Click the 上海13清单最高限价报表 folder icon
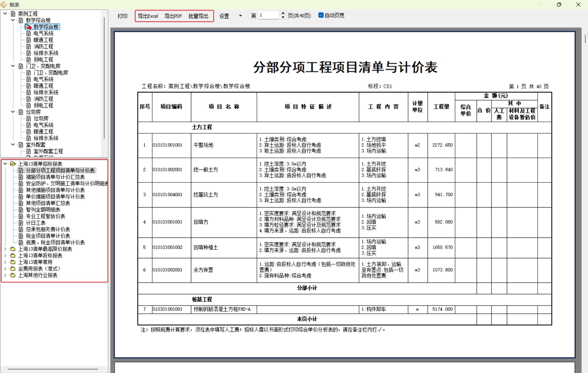The height and width of the screenshot is (373, 588). 13,249
